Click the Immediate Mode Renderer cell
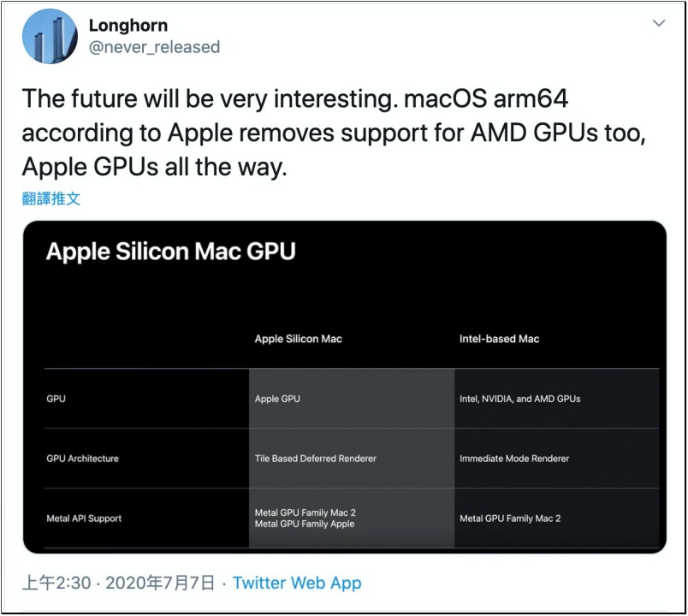Screen dimensions: 688x616 pyautogui.click(x=514, y=459)
